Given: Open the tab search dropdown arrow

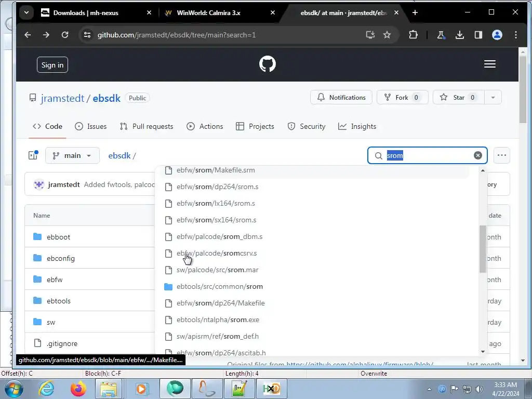Looking at the screenshot, I should click(x=26, y=12).
